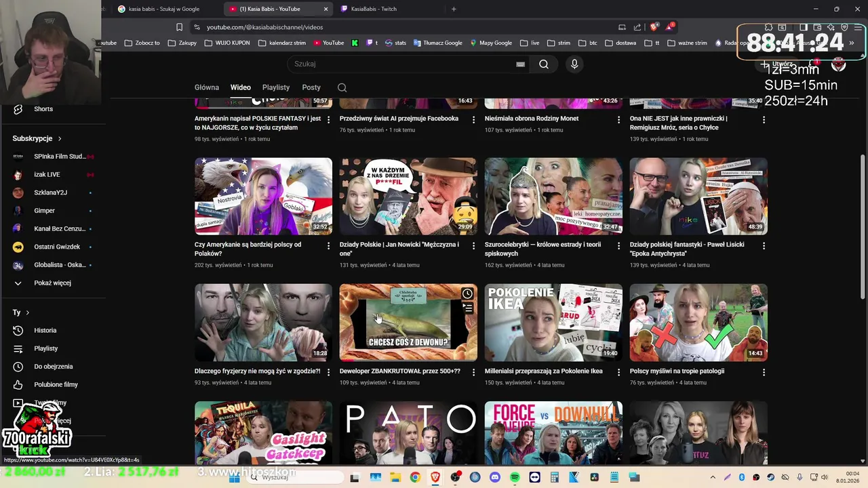Screen dimensions: 868x488
Task: Open options menu for Deweloper ZBANKRUTOWAŁ video
Action: click(474, 372)
